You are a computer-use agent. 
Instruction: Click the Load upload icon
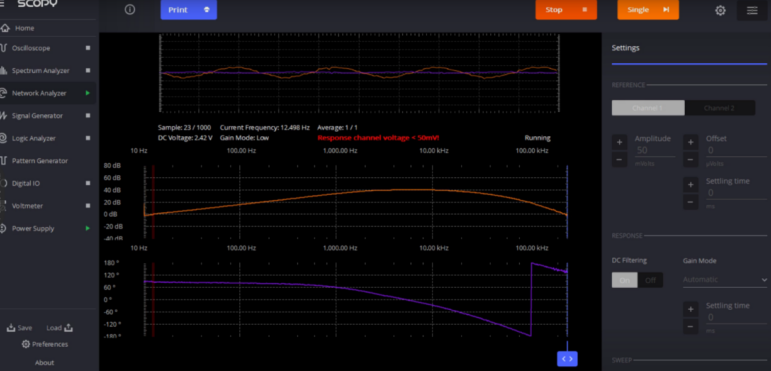tap(68, 327)
